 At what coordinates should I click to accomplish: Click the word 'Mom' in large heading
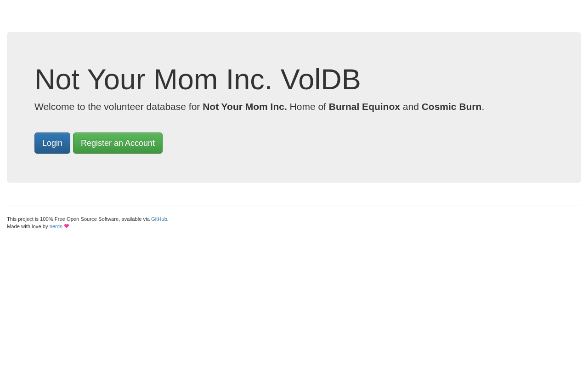point(186,79)
